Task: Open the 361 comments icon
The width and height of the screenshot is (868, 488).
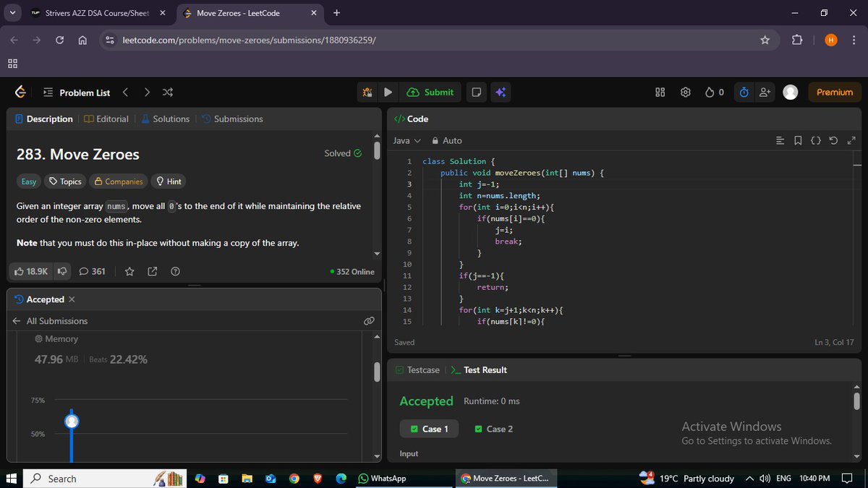Action: 92,271
